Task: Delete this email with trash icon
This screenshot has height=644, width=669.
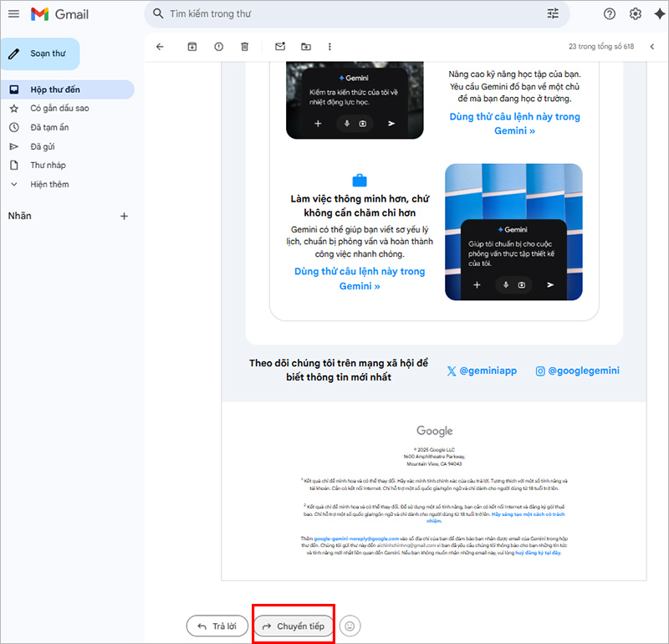Action: click(244, 47)
